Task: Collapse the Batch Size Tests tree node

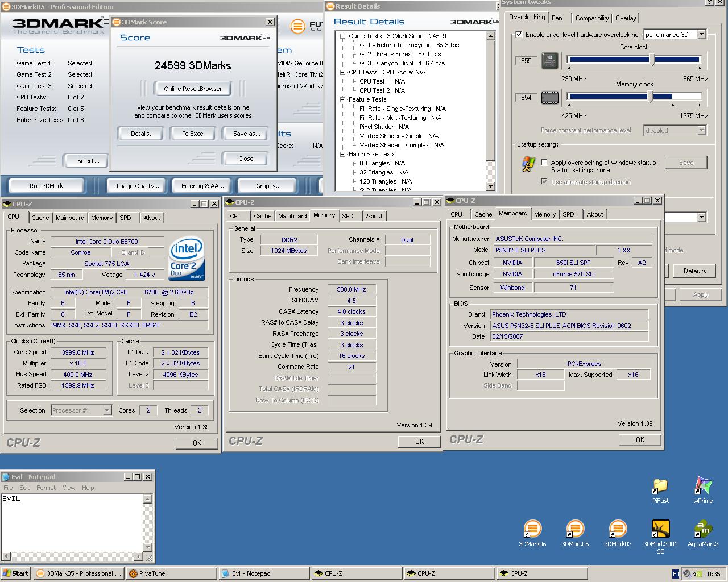Action: tap(343, 154)
